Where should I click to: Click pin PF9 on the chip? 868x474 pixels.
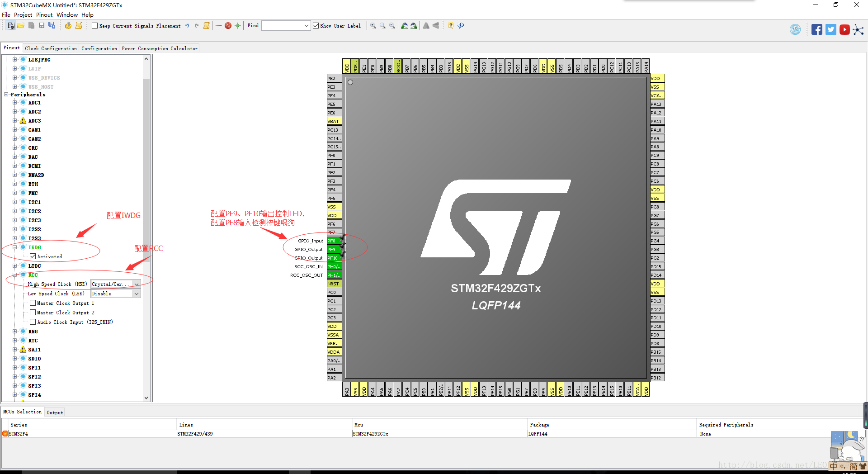(x=334, y=250)
